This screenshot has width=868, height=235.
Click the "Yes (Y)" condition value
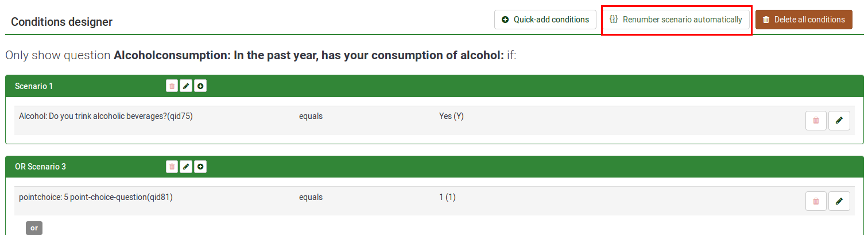tap(451, 116)
